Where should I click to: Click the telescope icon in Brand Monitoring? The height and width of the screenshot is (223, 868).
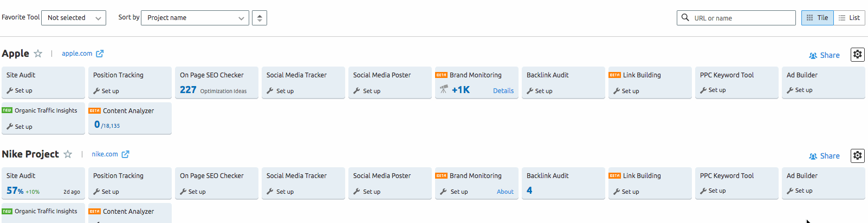coord(444,89)
